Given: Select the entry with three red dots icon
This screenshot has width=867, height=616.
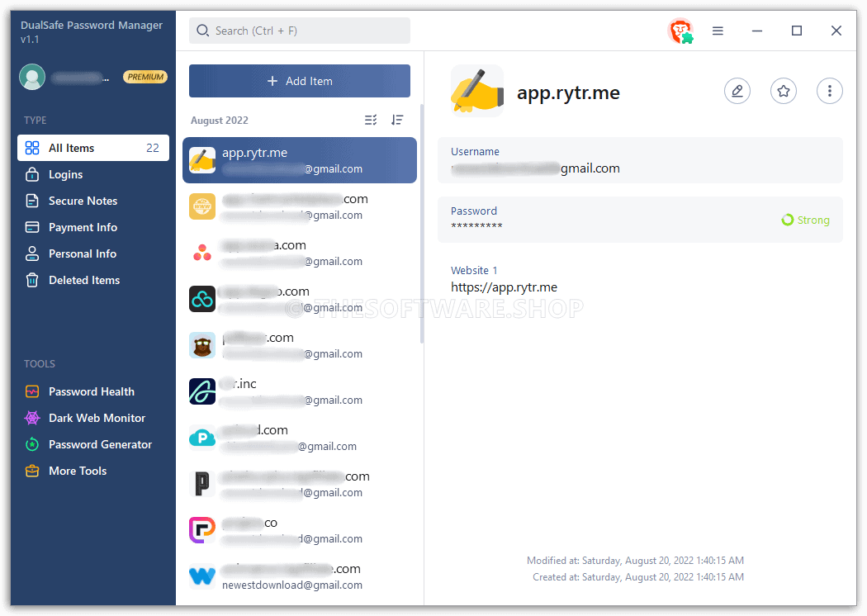Looking at the screenshot, I should (x=299, y=253).
